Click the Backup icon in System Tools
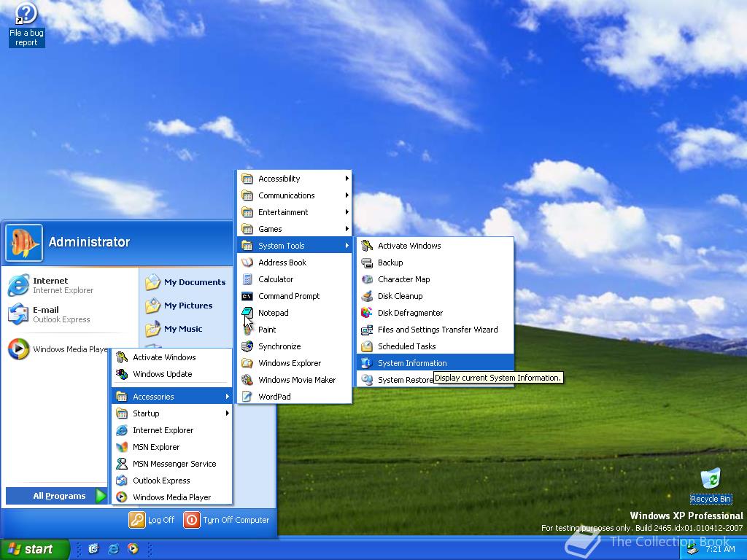 pos(366,262)
